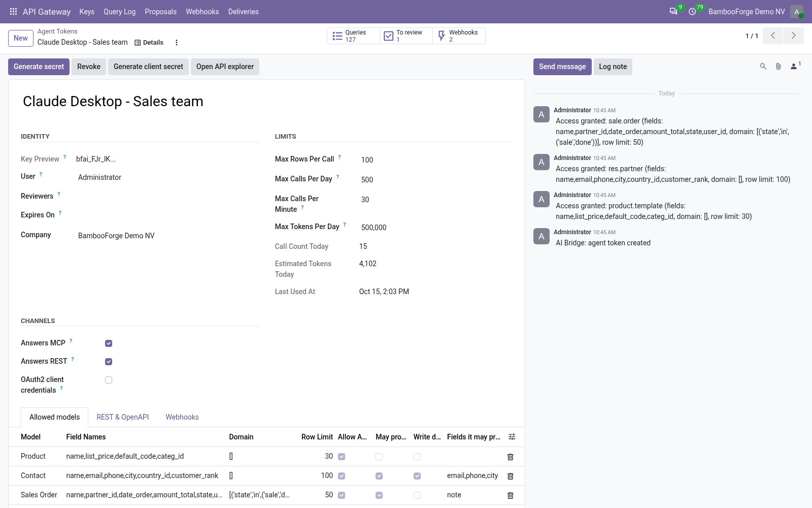
Task: Toggle Write d... checkbox for Sales Order row
Action: pos(417,495)
